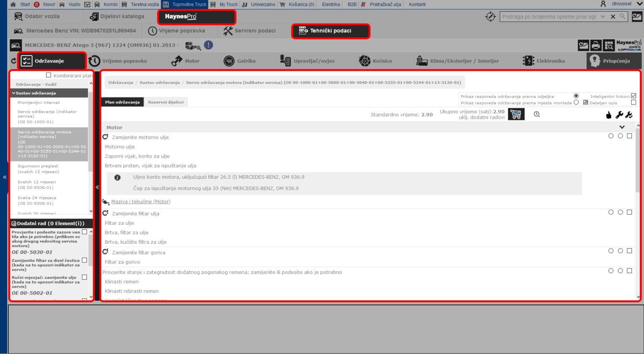
Task: Click the main content scroll-down arrow
Action: 639,297
